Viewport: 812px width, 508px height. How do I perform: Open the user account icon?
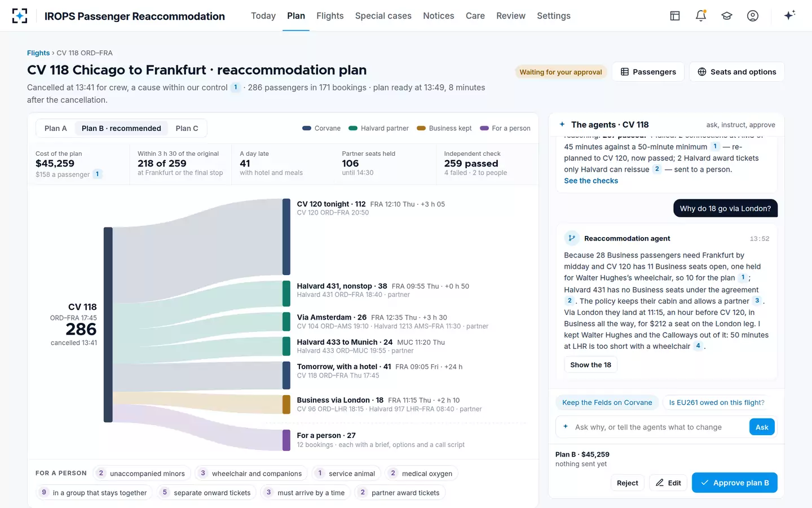[753, 16]
